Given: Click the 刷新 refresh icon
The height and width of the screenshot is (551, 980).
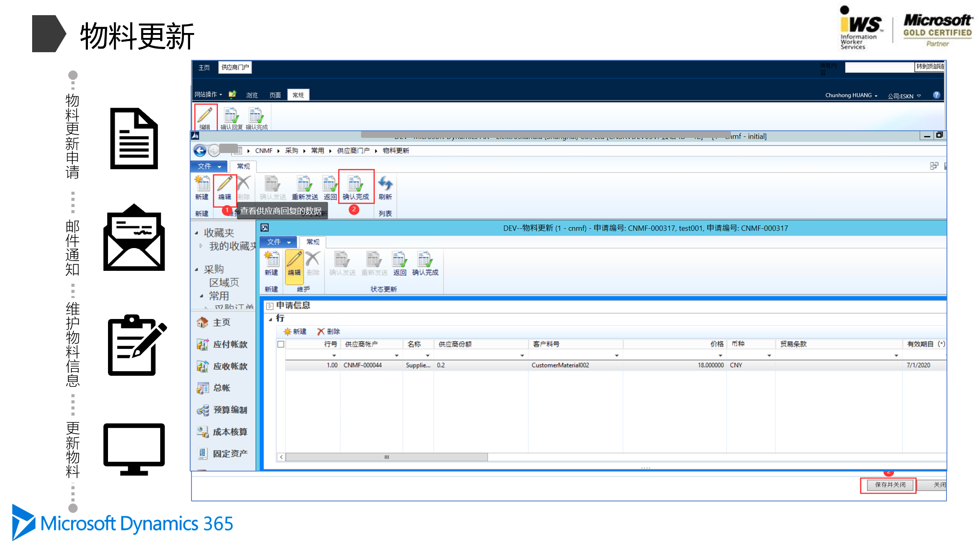Looking at the screenshot, I should [x=385, y=188].
